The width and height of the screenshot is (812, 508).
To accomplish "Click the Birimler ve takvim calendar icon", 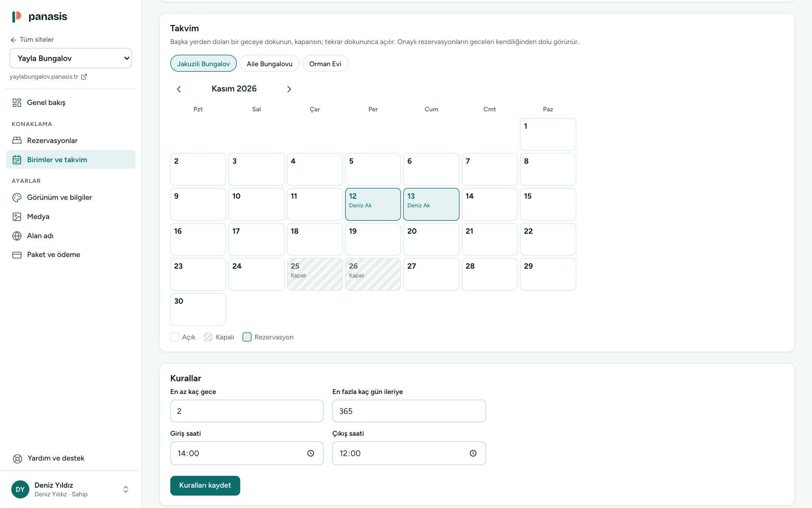I will click(17, 160).
